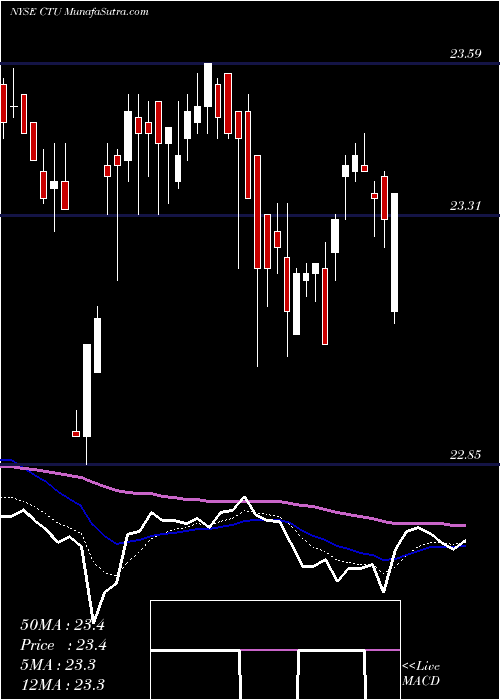The width and height of the screenshot is (500, 700).
Task: Click the 50MA : 23.4 reading
Action: 62,625
